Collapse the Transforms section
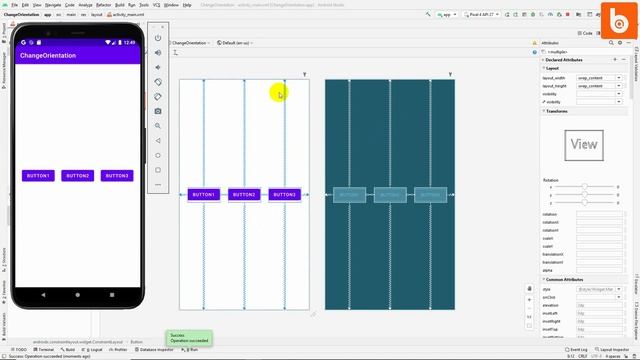640x360 pixels. 543,111
